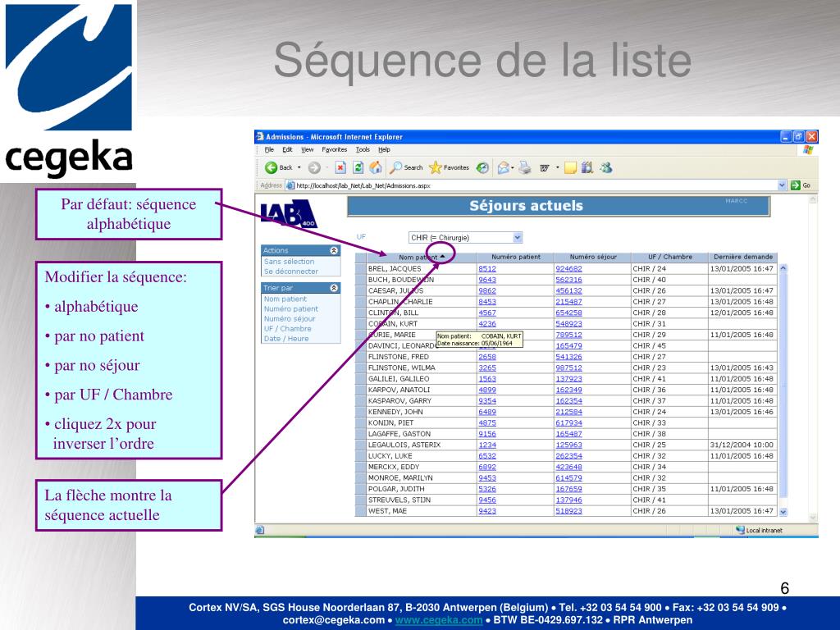Open the Edit menu
This screenshot has height=630, width=840.
tap(288, 150)
